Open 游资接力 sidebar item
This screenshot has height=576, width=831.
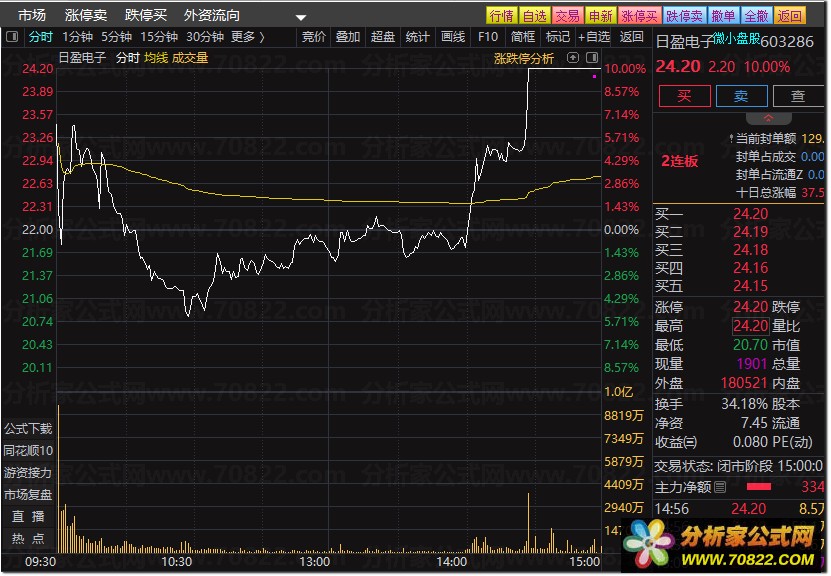pos(28,472)
